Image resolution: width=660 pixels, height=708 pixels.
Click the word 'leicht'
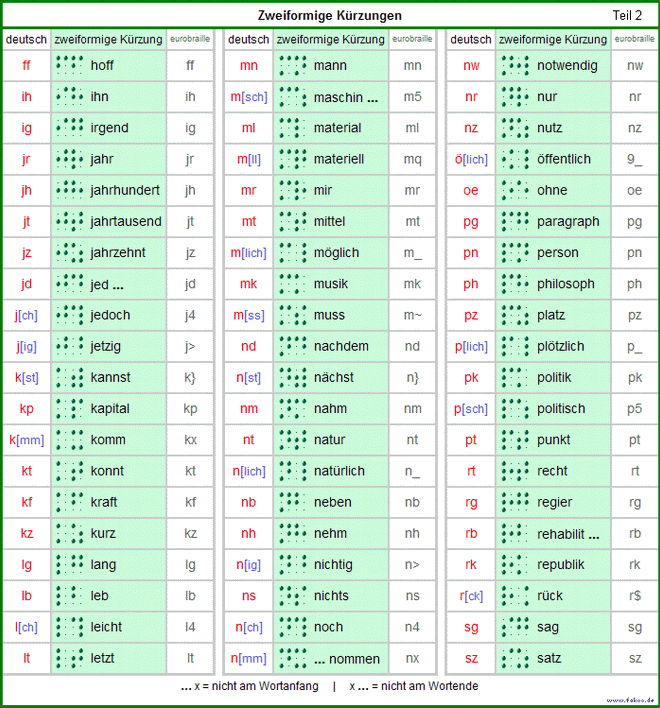coord(106,627)
